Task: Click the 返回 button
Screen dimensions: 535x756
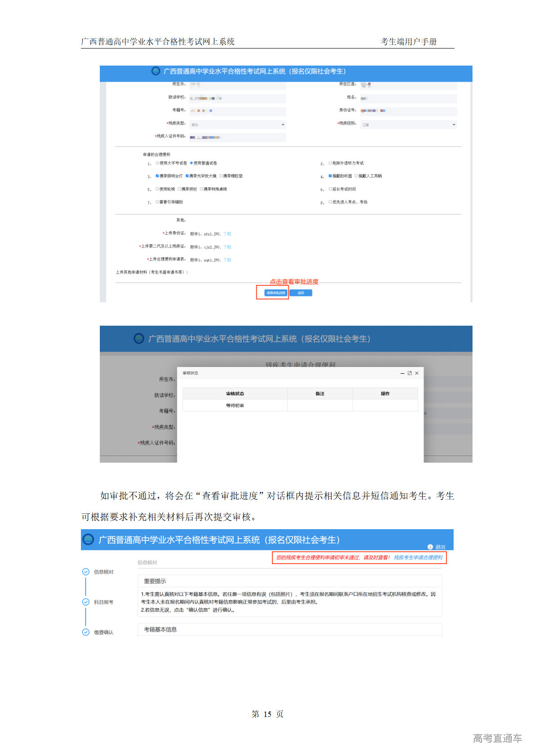Action: [x=301, y=293]
